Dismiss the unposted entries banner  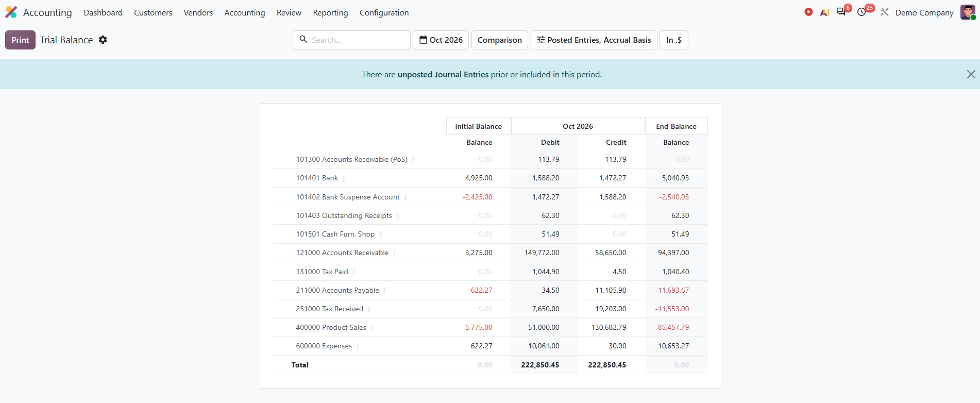(971, 74)
